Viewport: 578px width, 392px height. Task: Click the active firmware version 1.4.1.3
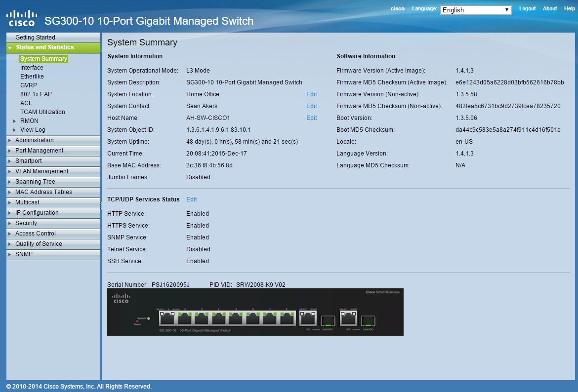[464, 71]
